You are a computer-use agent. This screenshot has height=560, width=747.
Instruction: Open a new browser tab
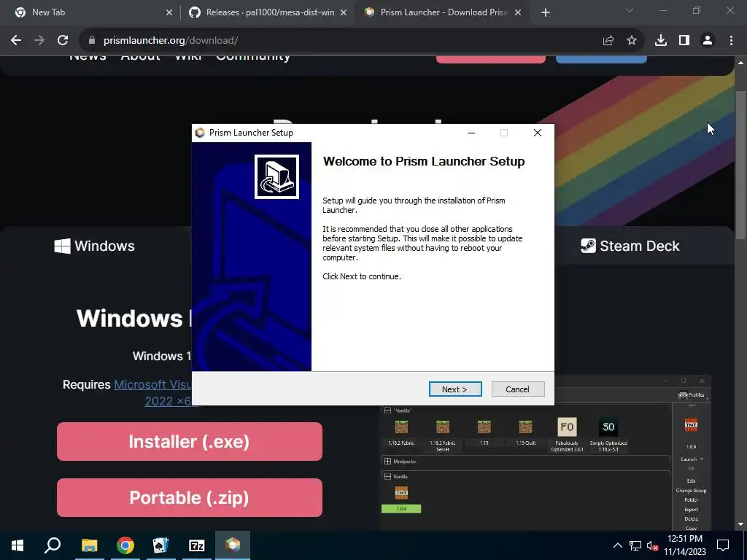546,13
